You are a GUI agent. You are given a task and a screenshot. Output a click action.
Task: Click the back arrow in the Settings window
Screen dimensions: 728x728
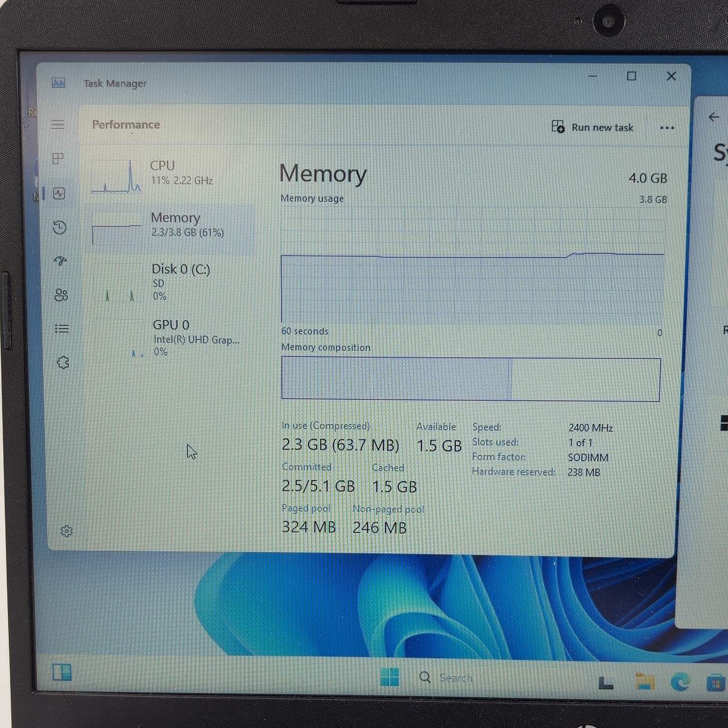713,117
